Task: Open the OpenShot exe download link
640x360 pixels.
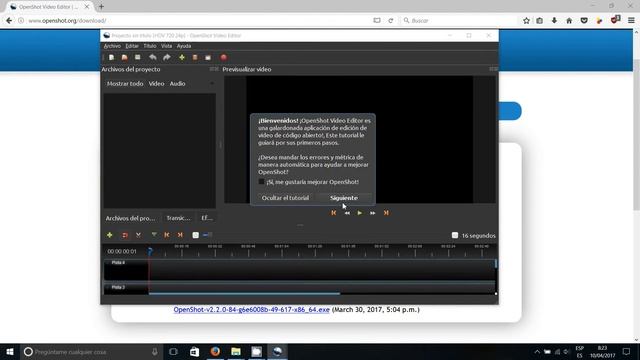Action: (251, 310)
